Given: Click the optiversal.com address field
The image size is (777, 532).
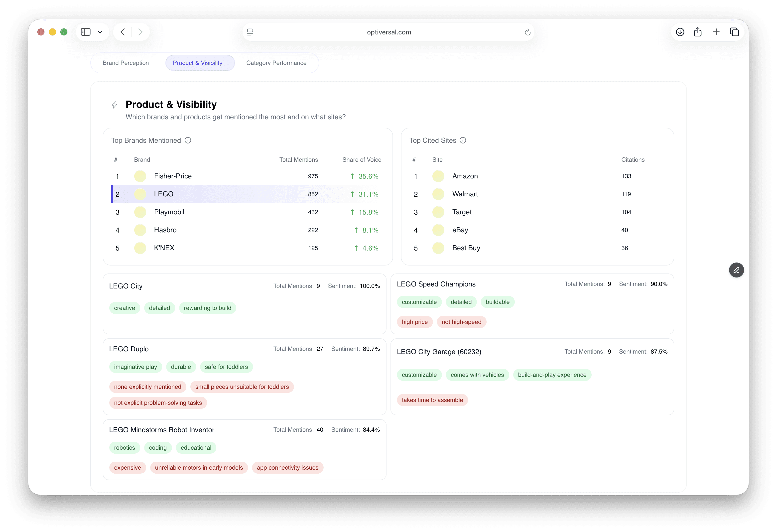Looking at the screenshot, I should tap(389, 32).
